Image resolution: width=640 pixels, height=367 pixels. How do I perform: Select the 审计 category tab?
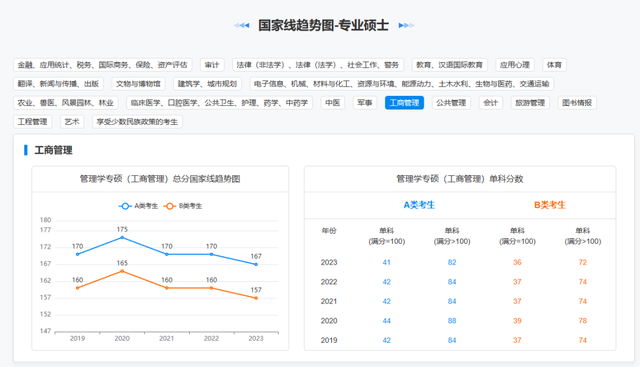coord(212,65)
